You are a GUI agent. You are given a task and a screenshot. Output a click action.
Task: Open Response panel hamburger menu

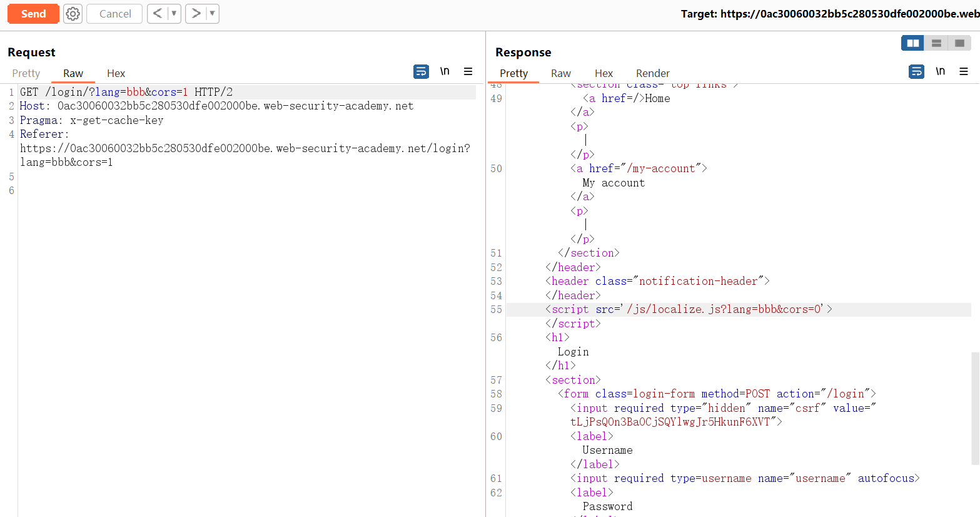click(x=964, y=71)
